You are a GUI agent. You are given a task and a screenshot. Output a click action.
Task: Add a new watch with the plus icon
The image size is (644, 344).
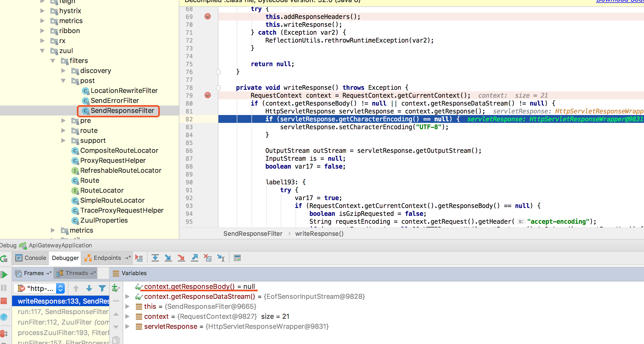click(x=115, y=288)
